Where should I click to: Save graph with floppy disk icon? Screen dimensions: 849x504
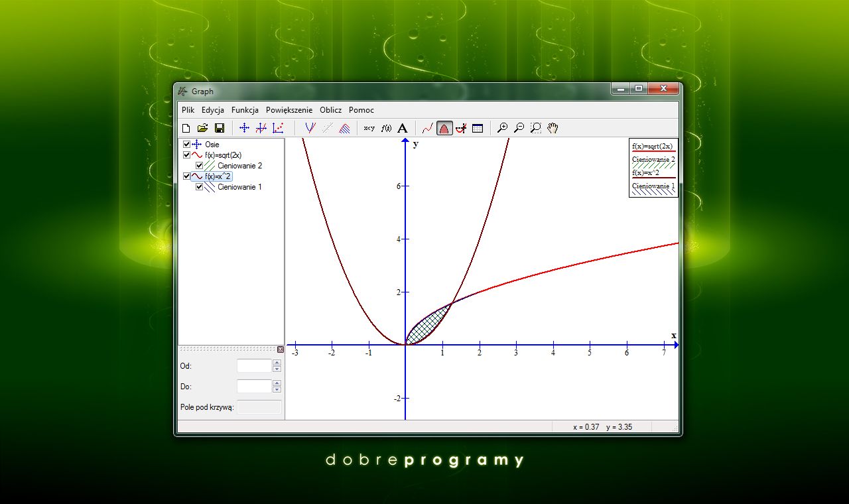click(220, 128)
